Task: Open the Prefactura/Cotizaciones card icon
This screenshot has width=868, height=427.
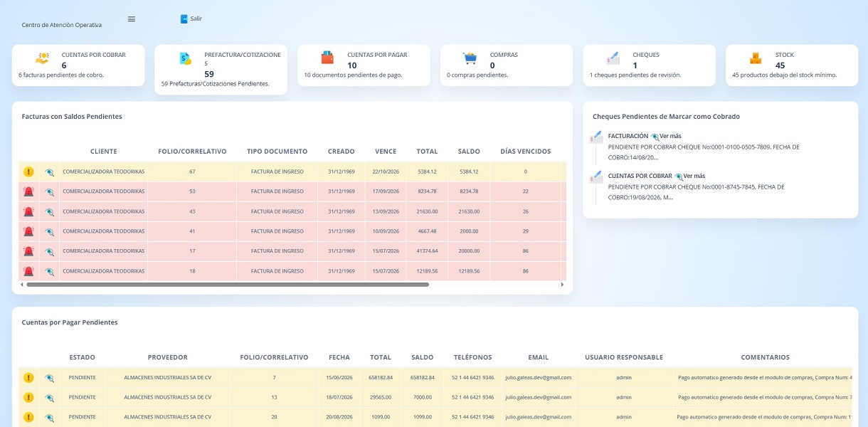Action: click(185, 58)
